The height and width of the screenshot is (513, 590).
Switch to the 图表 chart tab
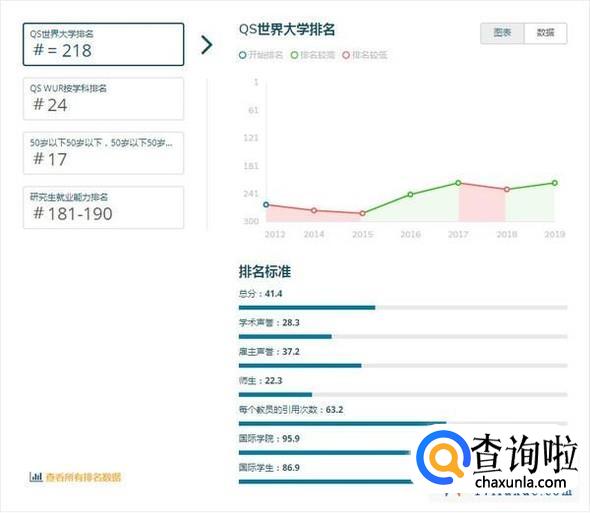[x=502, y=33]
